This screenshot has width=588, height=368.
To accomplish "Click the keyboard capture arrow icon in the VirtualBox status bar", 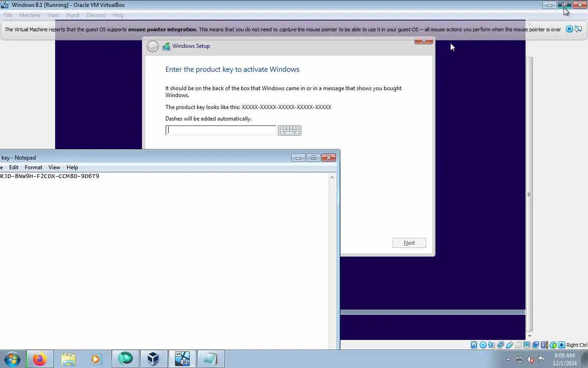I will click(561, 345).
